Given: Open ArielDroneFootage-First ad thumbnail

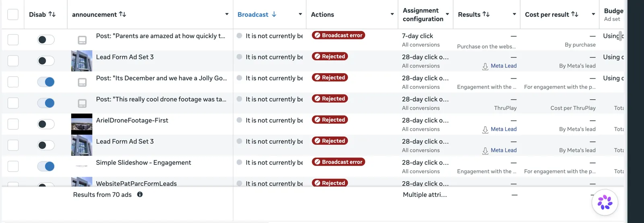Looking at the screenshot, I should pyautogui.click(x=82, y=124).
